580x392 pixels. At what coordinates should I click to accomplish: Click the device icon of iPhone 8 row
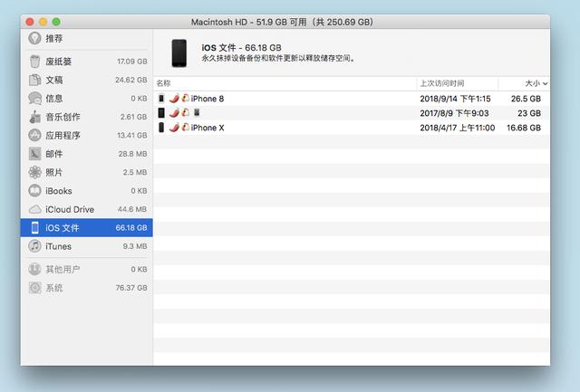click(161, 99)
